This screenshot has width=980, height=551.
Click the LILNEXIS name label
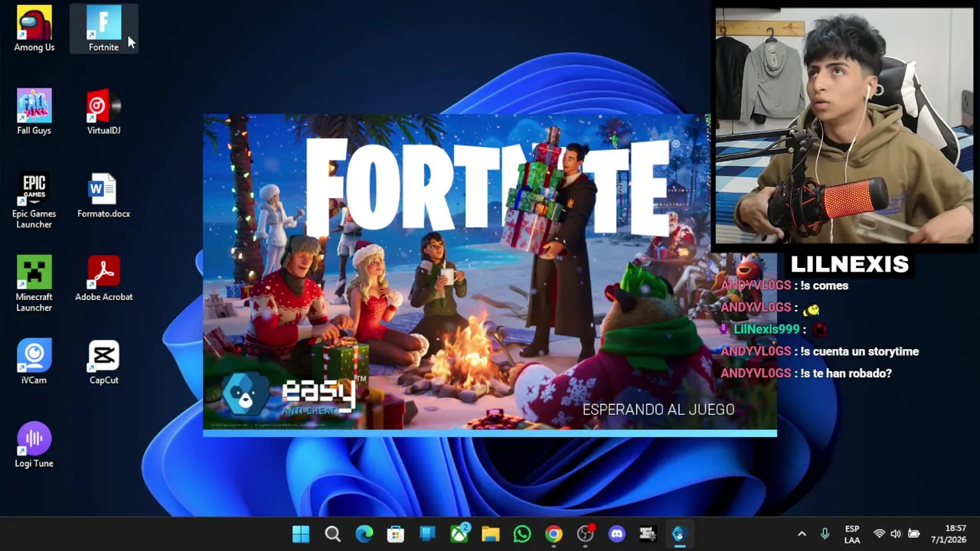pos(849,264)
